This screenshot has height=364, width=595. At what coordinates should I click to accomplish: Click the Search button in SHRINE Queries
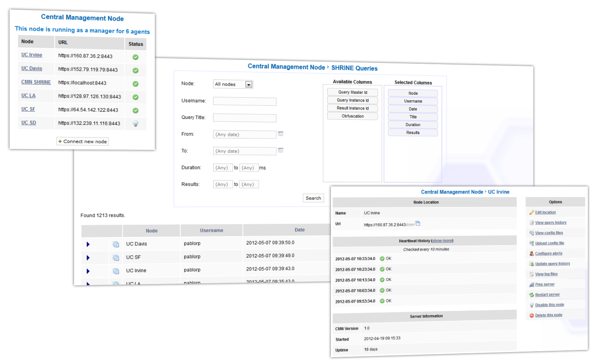point(313,198)
